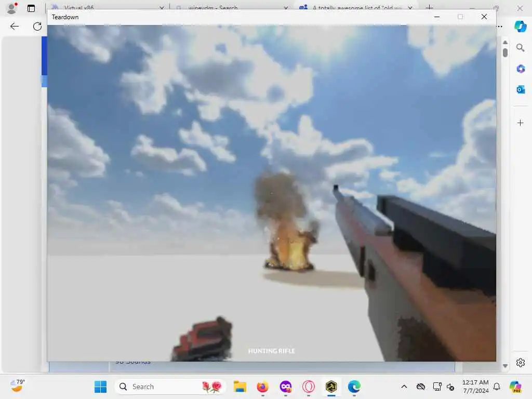532x399 pixels.
Task: Close the winevdm Search tab
Action: [286, 7]
